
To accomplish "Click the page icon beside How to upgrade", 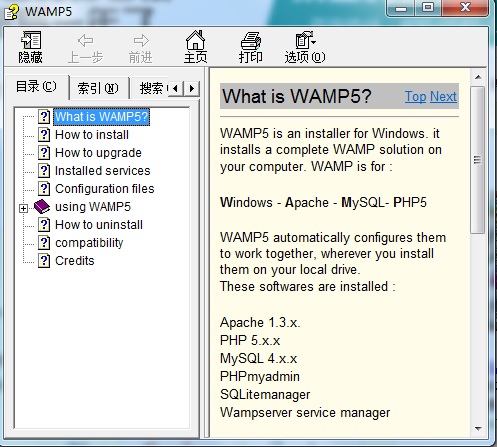I will (44, 153).
